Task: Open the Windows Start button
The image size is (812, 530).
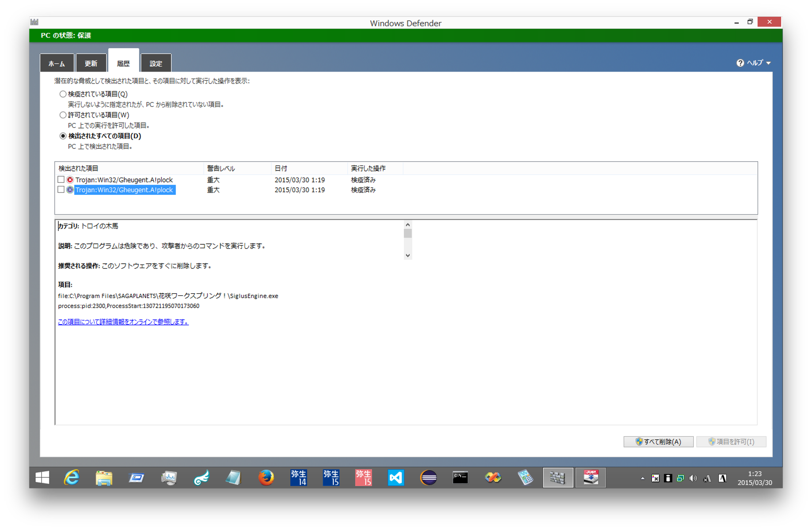Action: click(x=42, y=477)
